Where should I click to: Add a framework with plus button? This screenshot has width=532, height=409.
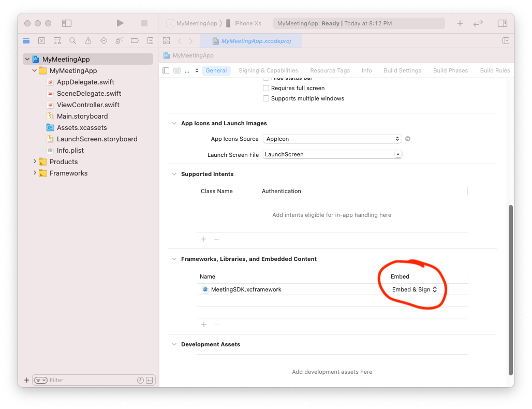point(203,325)
